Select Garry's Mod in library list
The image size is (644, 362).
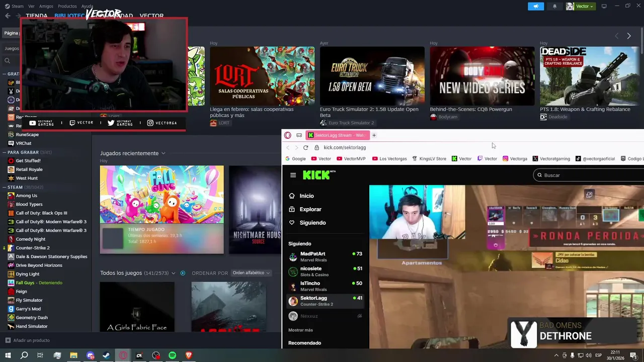click(28, 309)
